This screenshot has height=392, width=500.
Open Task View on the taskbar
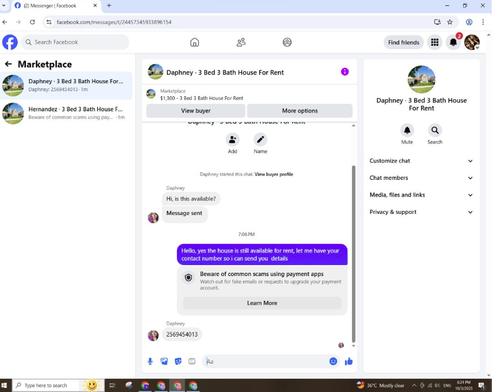tap(112, 385)
